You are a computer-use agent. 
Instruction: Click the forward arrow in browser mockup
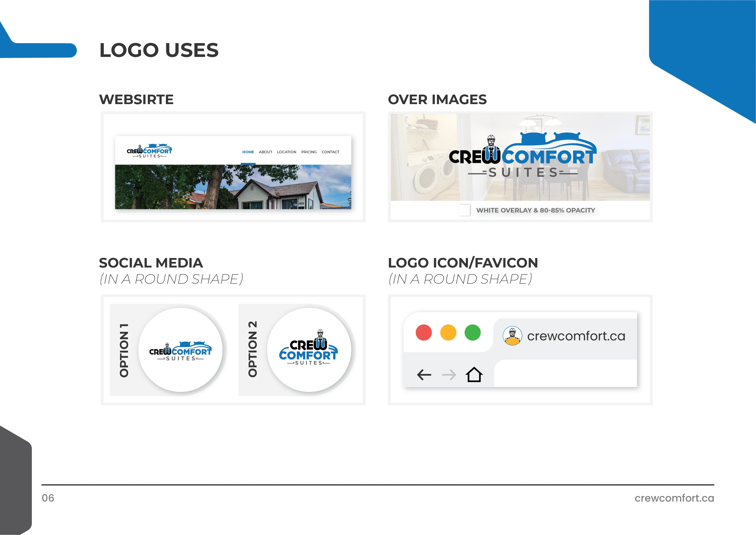pos(449,375)
